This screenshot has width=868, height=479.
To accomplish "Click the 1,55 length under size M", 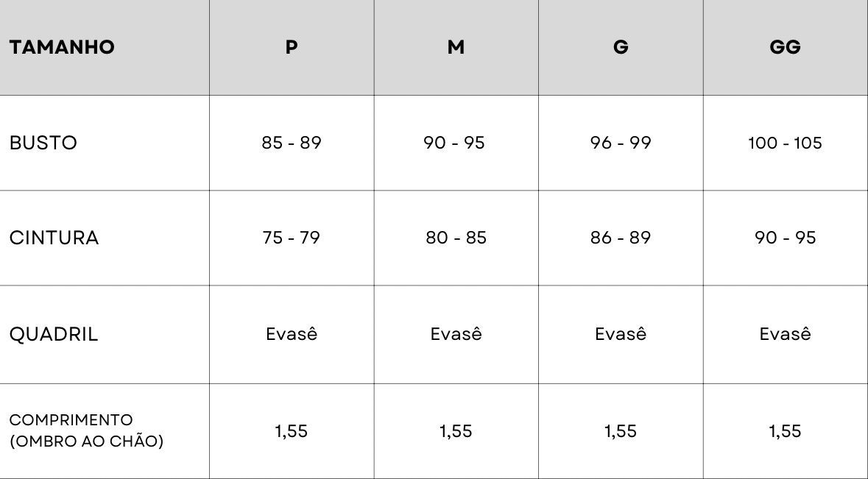I will pos(456,431).
